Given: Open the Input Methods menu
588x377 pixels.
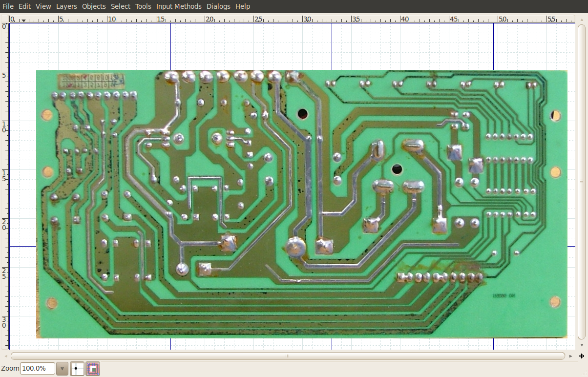Looking at the screenshot, I should pos(179,6).
